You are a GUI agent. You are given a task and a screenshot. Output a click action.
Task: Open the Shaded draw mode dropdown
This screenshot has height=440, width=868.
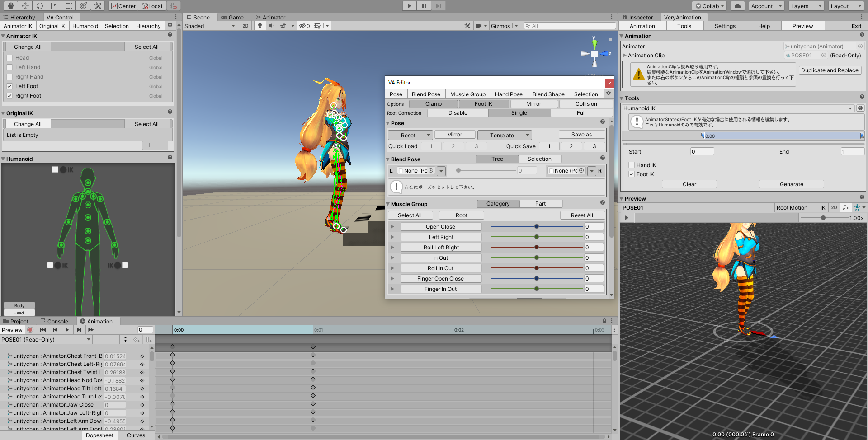(210, 26)
